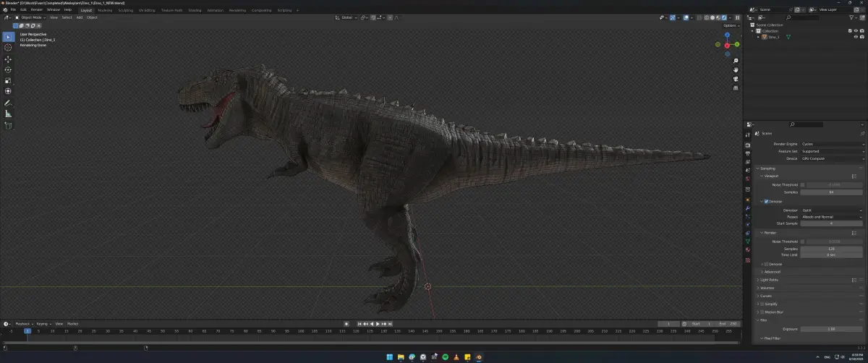Select solid viewport shading mode

[x=712, y=17]
